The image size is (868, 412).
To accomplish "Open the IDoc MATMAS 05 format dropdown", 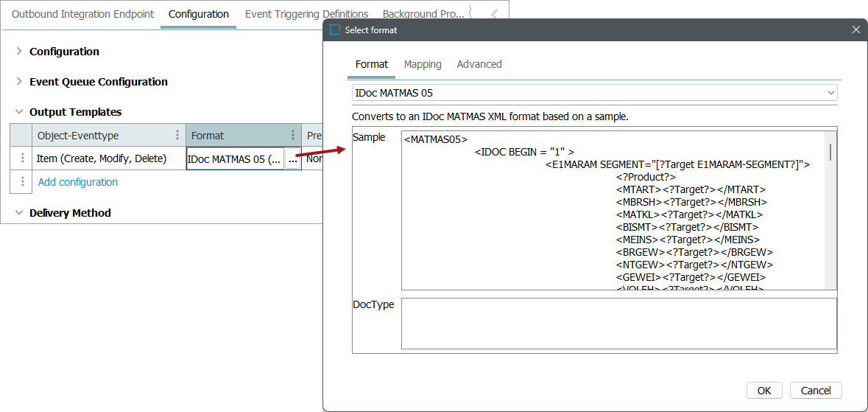I will click(x=830, y=93).
